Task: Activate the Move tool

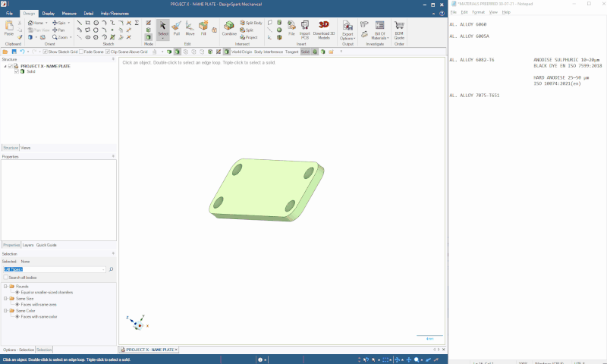Action: (190, 28)
